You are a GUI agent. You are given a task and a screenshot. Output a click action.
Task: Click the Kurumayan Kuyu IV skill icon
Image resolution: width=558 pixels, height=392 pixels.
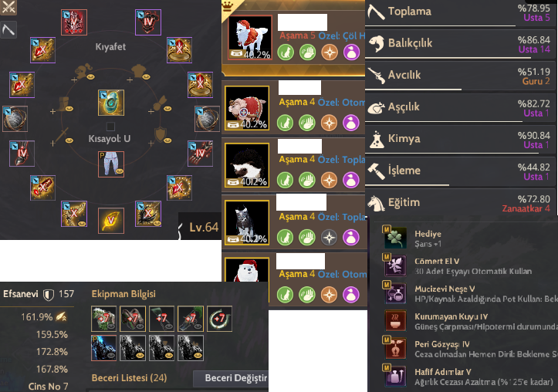tap(395, 321)
